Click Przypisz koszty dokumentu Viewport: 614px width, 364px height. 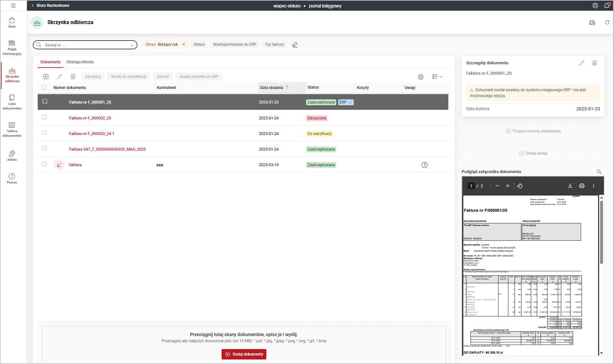(533, 131)
